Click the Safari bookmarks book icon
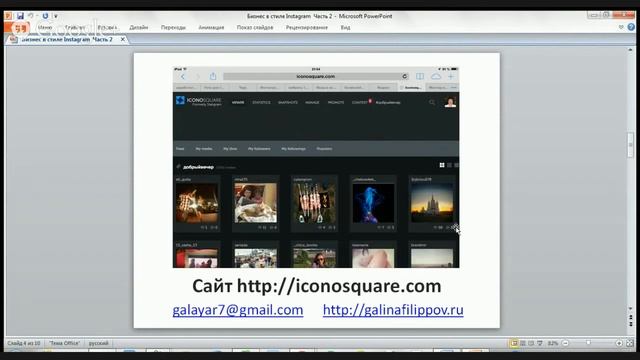 pos(420,76)
